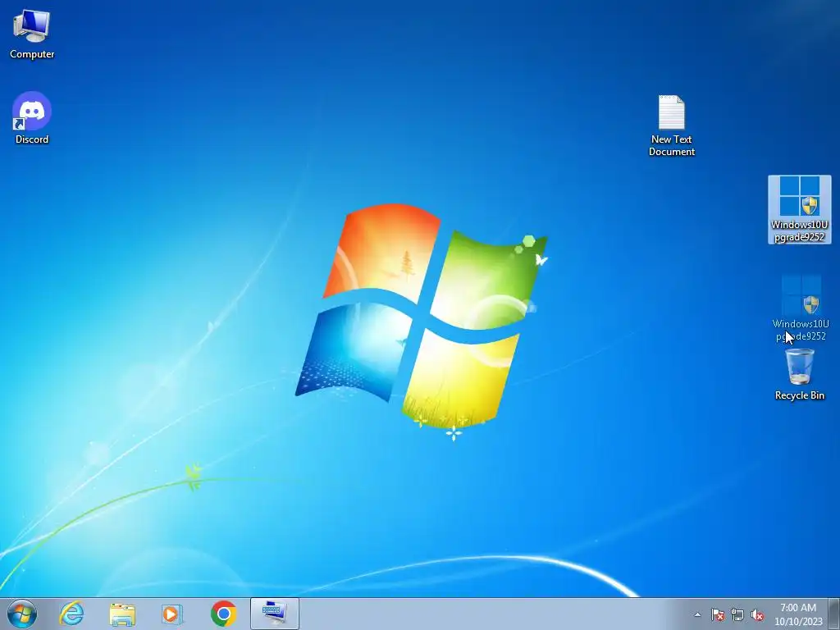Click the 'New Text Document' label text
Screen dimensions: 840x630
(x=671, y=145)
